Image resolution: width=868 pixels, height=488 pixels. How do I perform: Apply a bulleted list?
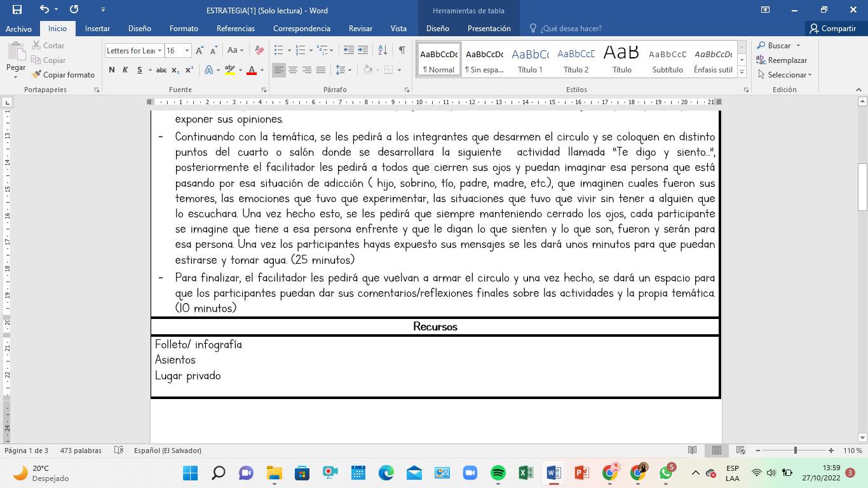click(278, 50)
